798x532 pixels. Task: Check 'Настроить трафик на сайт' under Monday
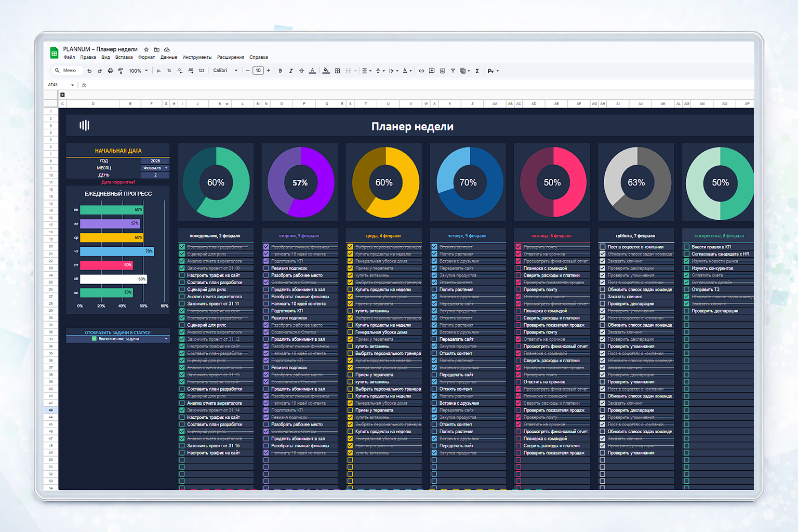pyautogui.click(x=182, y=275)
